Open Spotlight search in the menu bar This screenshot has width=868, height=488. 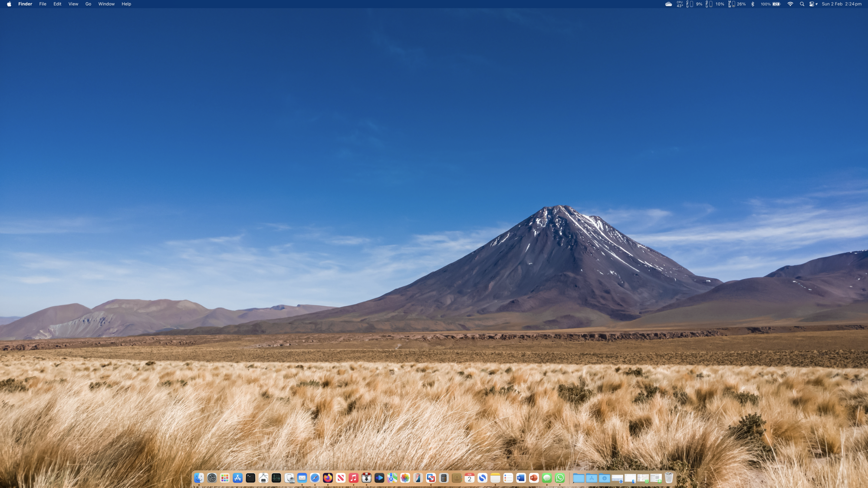point(801,4)
